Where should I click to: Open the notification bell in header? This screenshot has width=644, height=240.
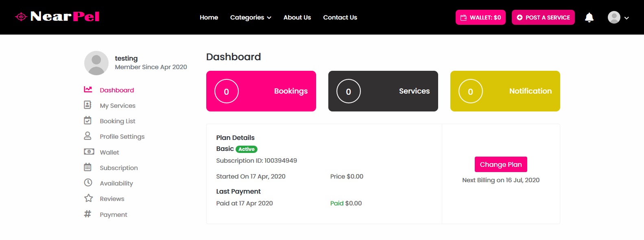(x=589, y=17)
